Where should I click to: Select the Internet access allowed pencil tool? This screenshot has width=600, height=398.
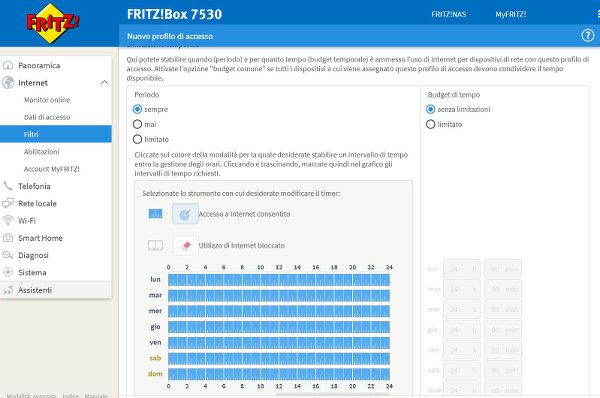click(185, 214)
